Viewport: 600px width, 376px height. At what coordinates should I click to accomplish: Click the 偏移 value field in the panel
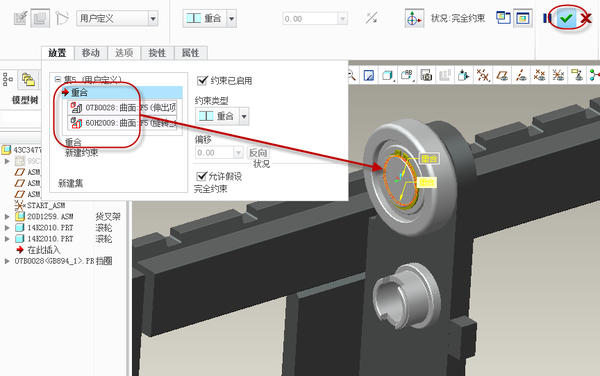[x=214, y=153]
